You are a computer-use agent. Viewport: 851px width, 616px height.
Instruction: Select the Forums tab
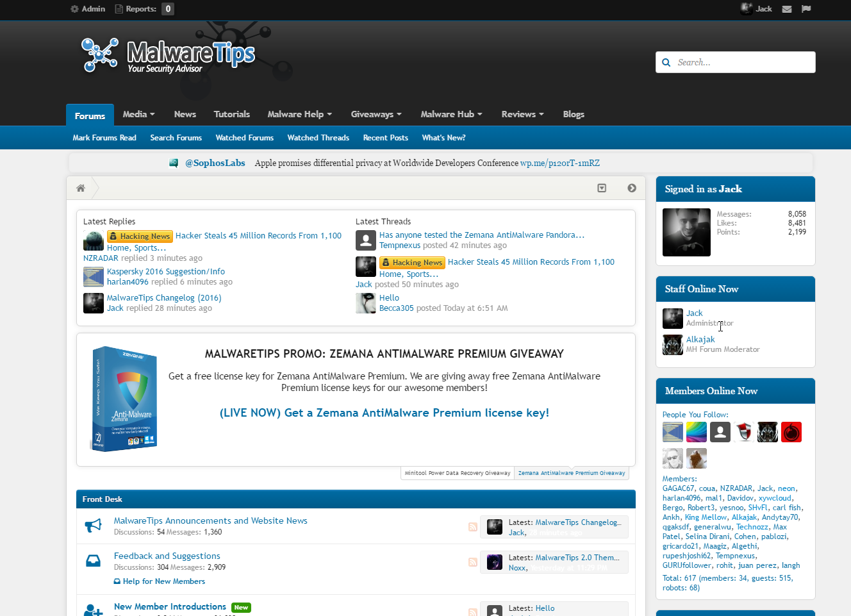click(90, 115)
